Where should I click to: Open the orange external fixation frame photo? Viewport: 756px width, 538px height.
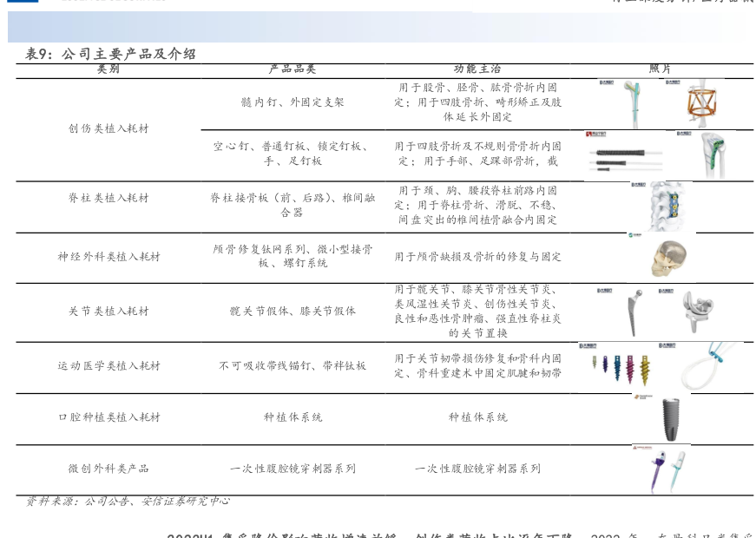694,103
